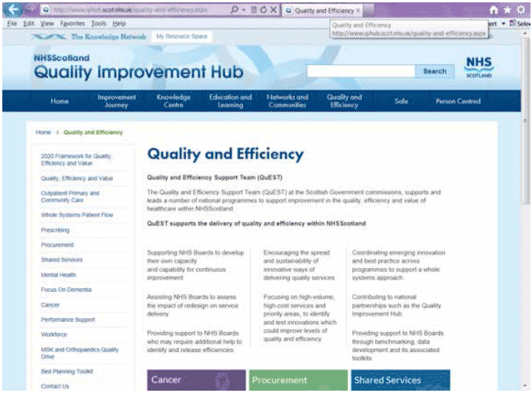Viewport: 532px width, 393px height.
Task: Click the compatibility view icon in address bar
Action: [254, 10]
